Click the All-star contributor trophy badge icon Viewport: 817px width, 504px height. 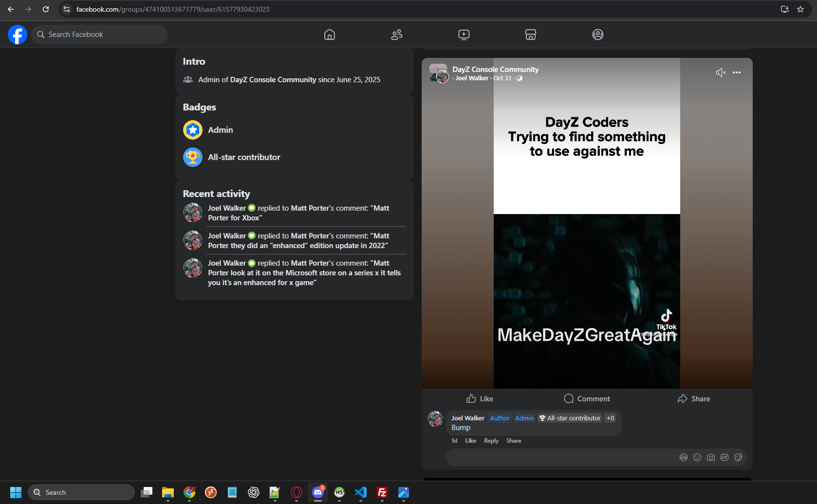pyautogui.click(x=193, y=157)
